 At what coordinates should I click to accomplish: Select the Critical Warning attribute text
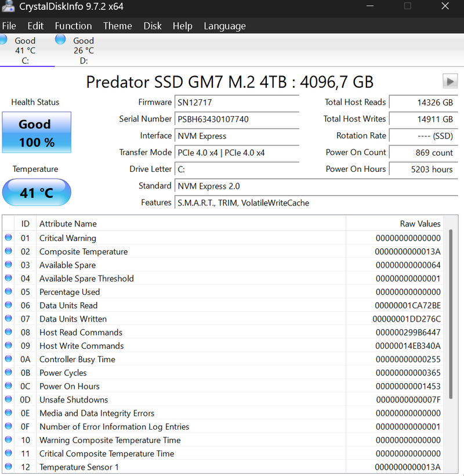(68, 238)
